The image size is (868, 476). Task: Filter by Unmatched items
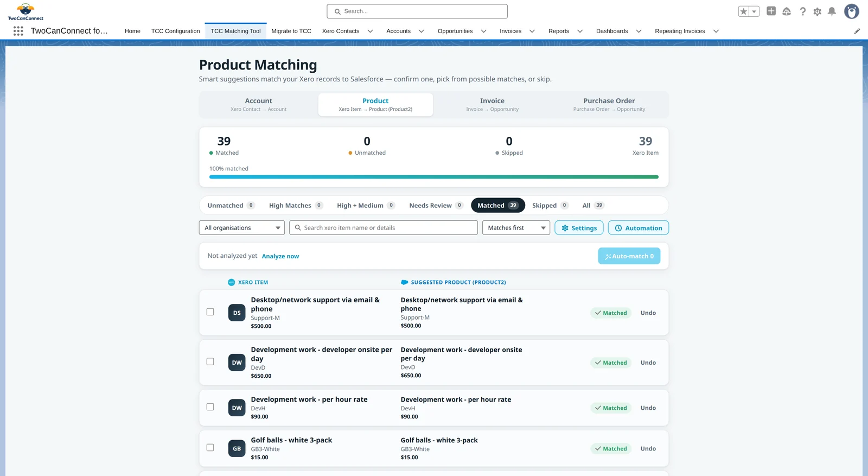click(x=231, y=205)
